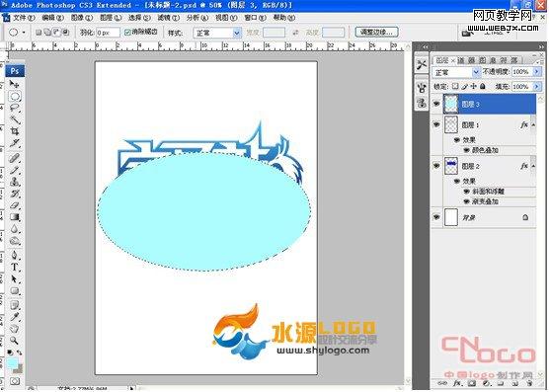This screenshot has width=549, height=392.
Task: Open the layer blend mode 正常 dropdown
Action: tap(456, 72)
